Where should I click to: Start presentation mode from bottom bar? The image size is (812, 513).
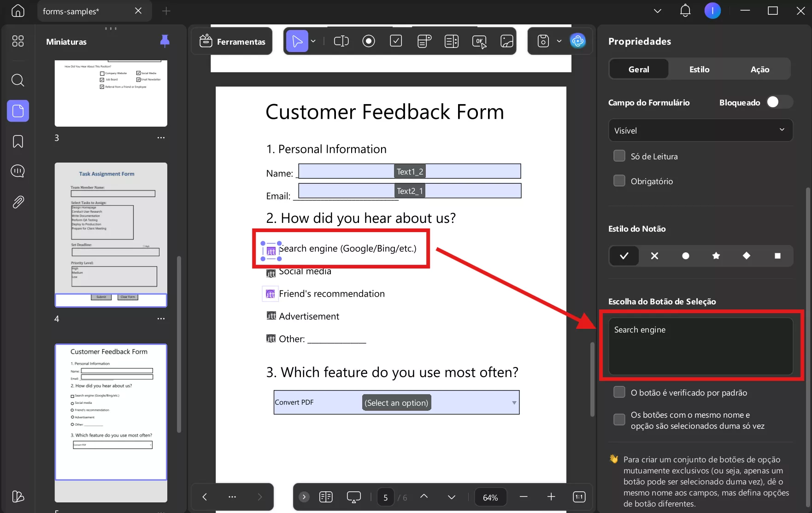click(353, 497)
